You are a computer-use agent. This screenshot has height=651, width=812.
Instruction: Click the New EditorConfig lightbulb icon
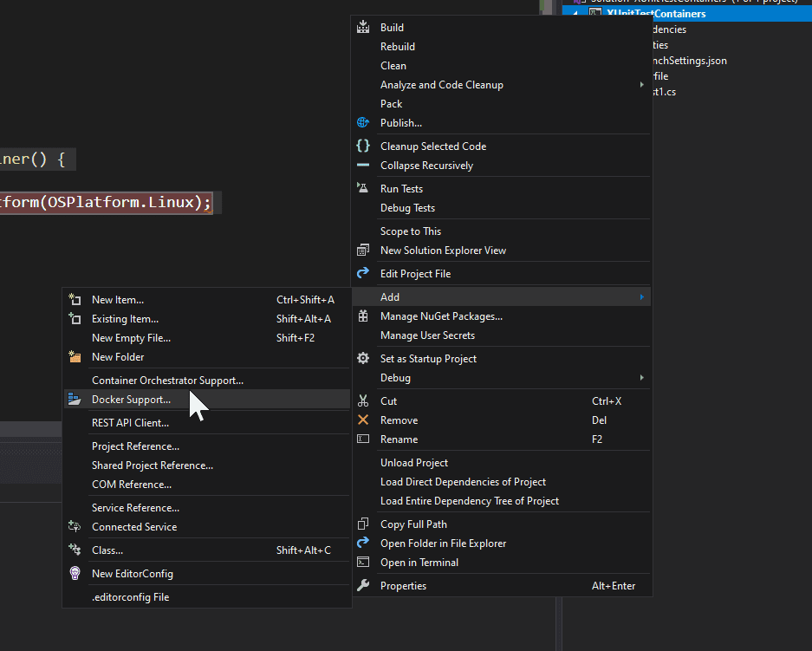(75, 574)
